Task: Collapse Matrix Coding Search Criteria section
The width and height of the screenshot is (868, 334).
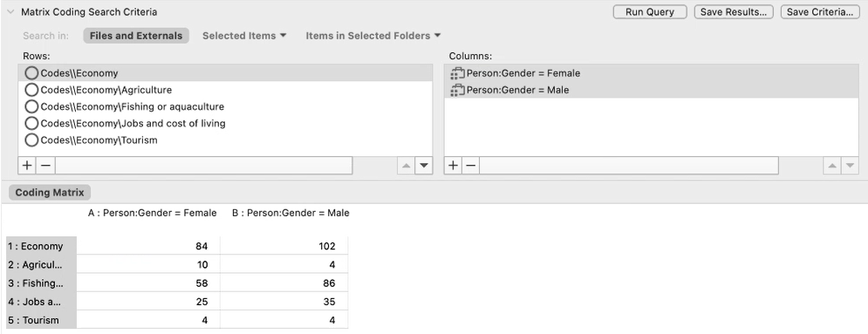Action: (x=10, y=11)
